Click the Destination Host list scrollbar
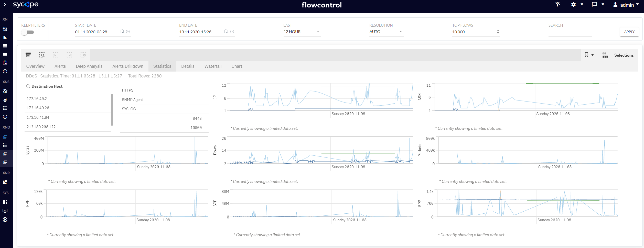The width and height of the screenshot is (644, 248). click(x=112, y=110)
